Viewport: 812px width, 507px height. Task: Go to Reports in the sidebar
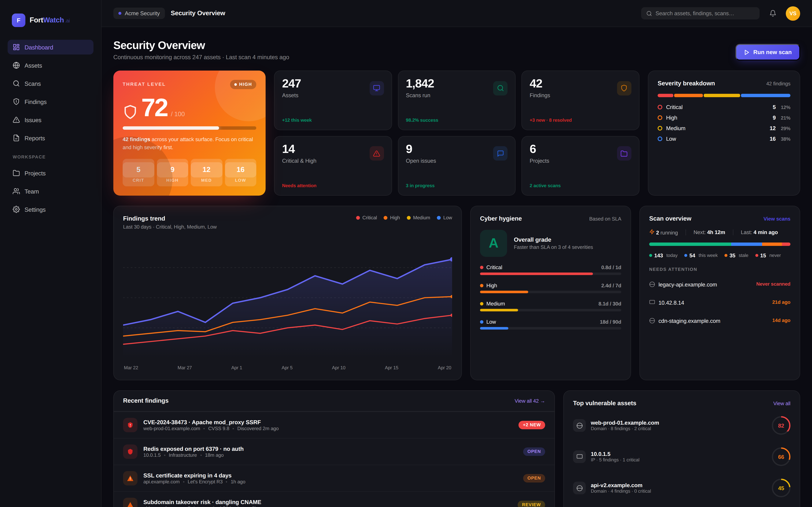(x=34, y=138)
